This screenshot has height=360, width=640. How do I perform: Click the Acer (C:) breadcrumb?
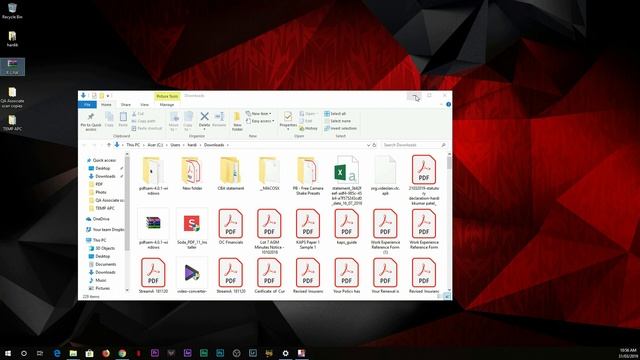[x=155, y=145]
